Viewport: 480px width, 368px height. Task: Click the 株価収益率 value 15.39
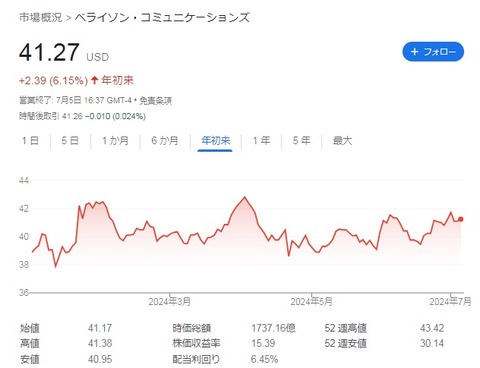[263, 343]
